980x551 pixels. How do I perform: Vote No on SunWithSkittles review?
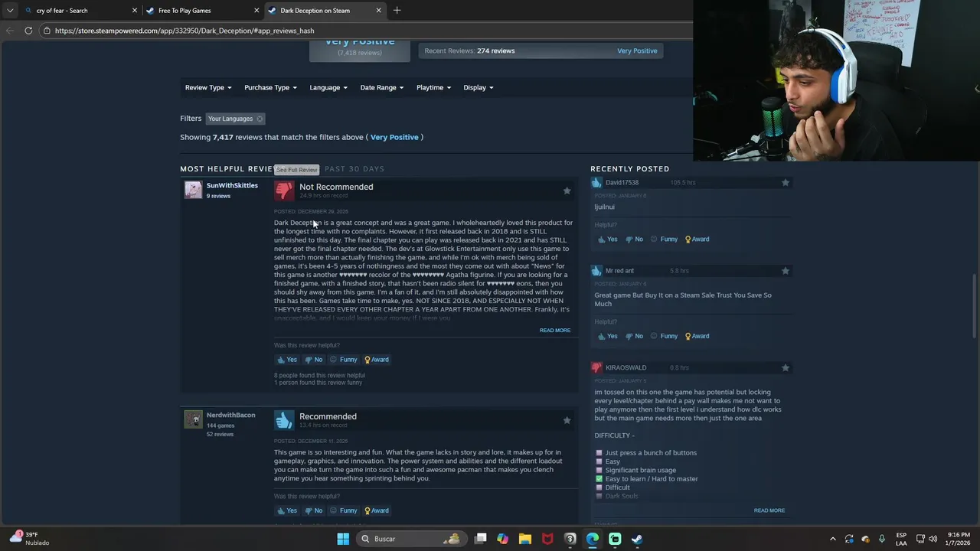pyautogui.click(x=314, y=360)
